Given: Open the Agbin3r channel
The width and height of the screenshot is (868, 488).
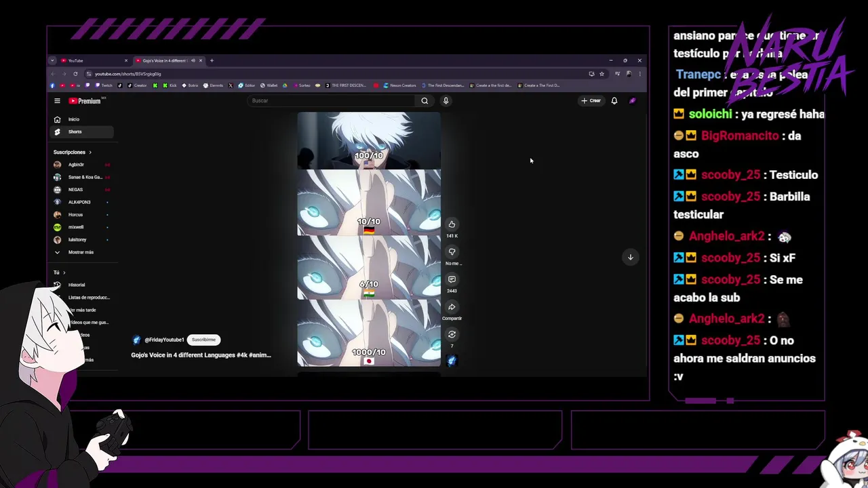Looking at the screenshot, I should pos(82,165).
